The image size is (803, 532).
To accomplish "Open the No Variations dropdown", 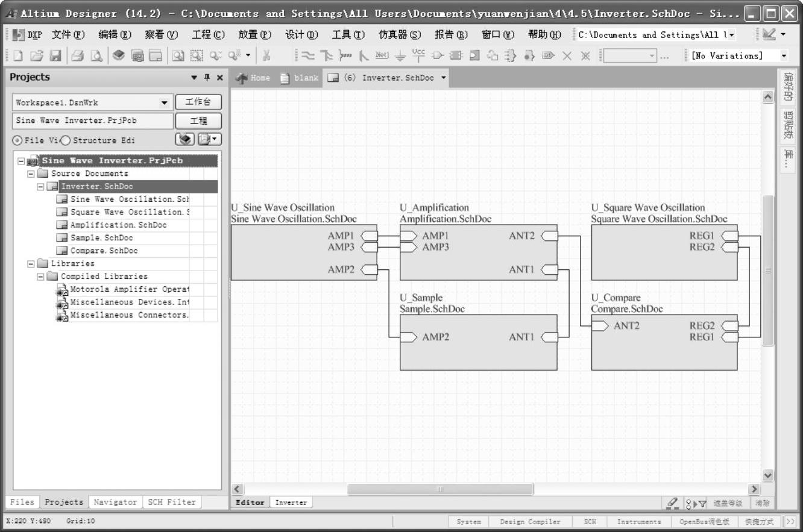I will (x=784, y=56).
